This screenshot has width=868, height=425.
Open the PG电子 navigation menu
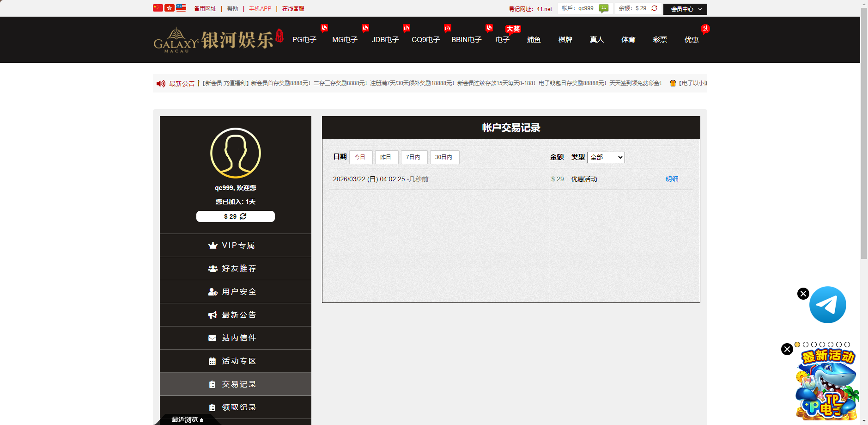point(304,40)
